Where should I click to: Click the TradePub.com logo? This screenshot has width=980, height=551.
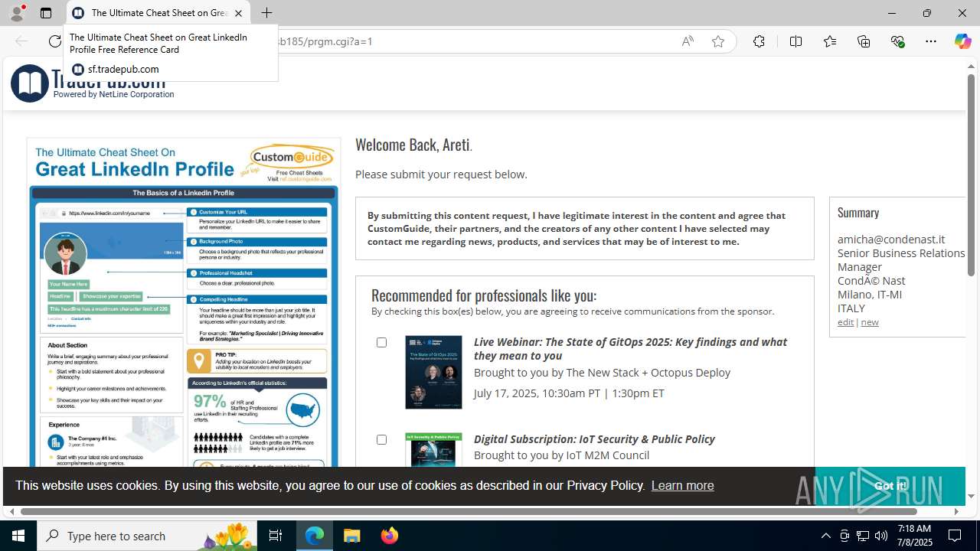[92, 83]
